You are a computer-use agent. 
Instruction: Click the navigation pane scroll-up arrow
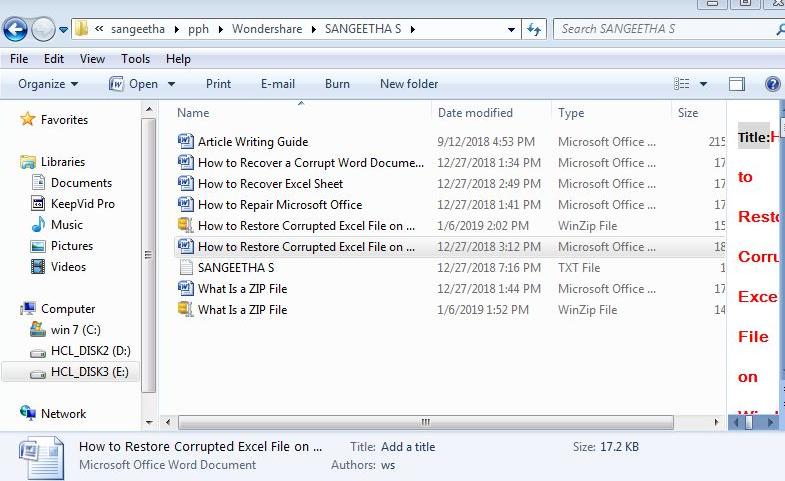149,109
